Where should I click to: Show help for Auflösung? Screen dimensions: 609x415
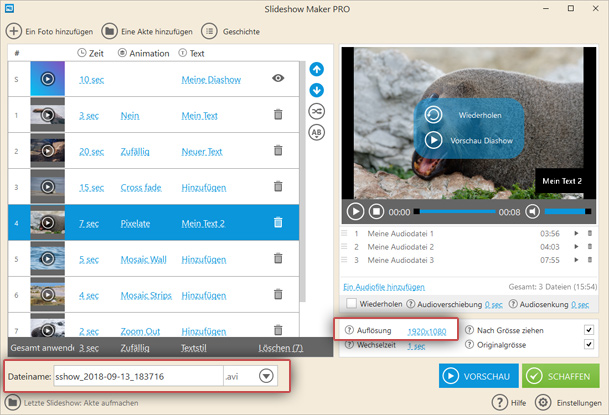click(x=349, y=330)
